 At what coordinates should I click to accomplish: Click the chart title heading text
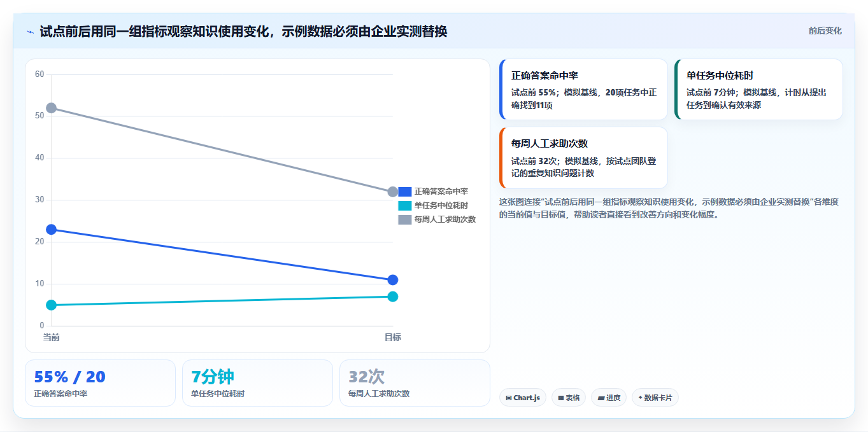click(243, 31)
